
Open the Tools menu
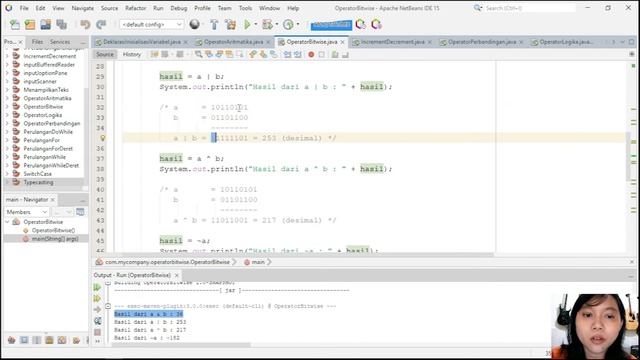(245, 8)
